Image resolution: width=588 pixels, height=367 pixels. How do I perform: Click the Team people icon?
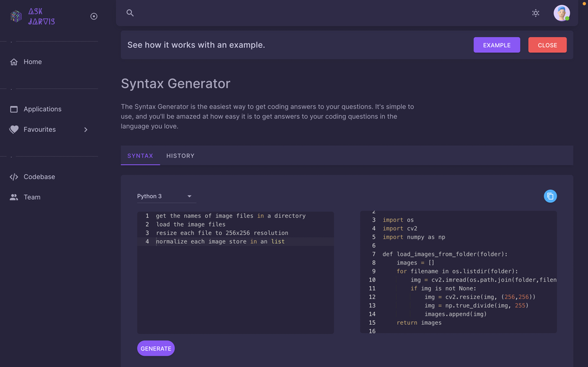click(x=13, y=197)
